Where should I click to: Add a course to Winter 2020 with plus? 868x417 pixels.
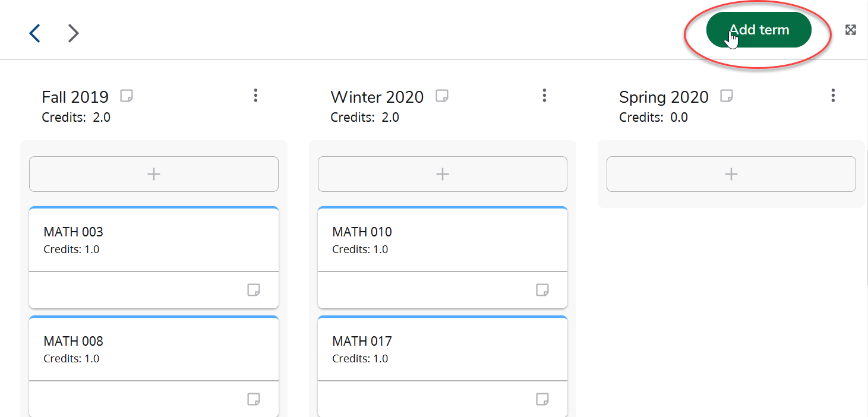click(x=443, y=174)
